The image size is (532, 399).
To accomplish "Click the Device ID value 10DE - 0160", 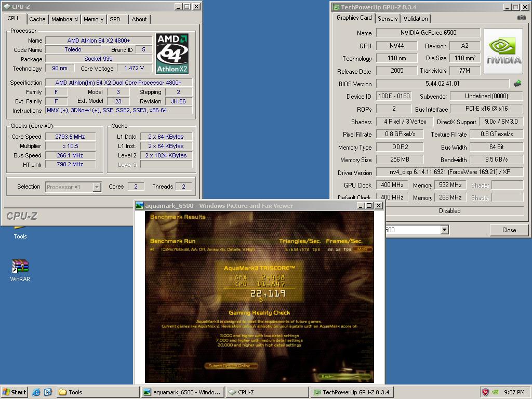I will pos(394,96).
